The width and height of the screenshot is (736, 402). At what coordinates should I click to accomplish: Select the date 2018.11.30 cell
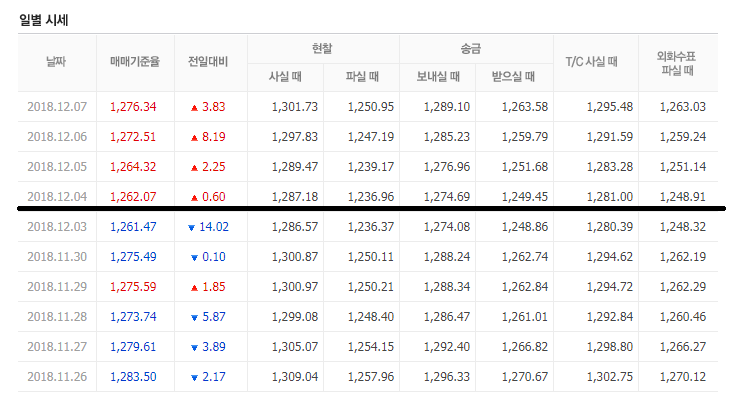57,257
